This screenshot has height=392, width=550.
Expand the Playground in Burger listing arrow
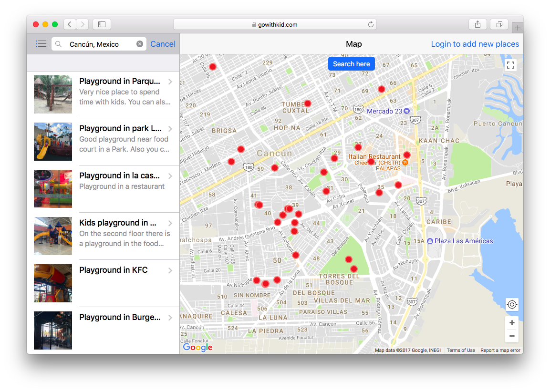pos(170,318)
